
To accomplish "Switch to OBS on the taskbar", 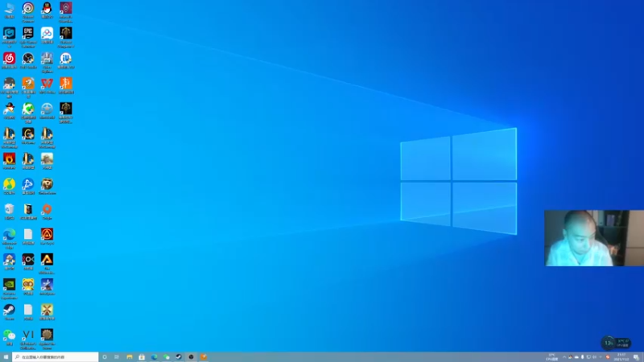I will 191,357.
